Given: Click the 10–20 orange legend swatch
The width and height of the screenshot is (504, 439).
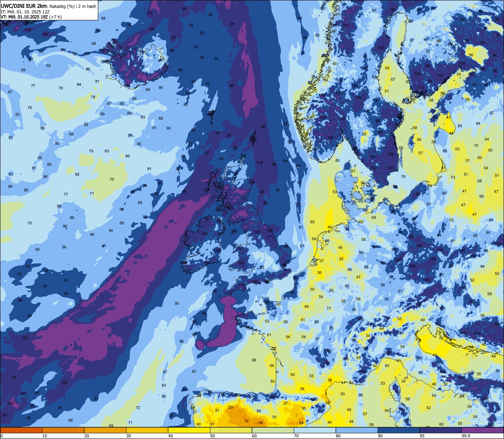Looking at the screenshot, I should pyautogui.click(x=63, y=430).
